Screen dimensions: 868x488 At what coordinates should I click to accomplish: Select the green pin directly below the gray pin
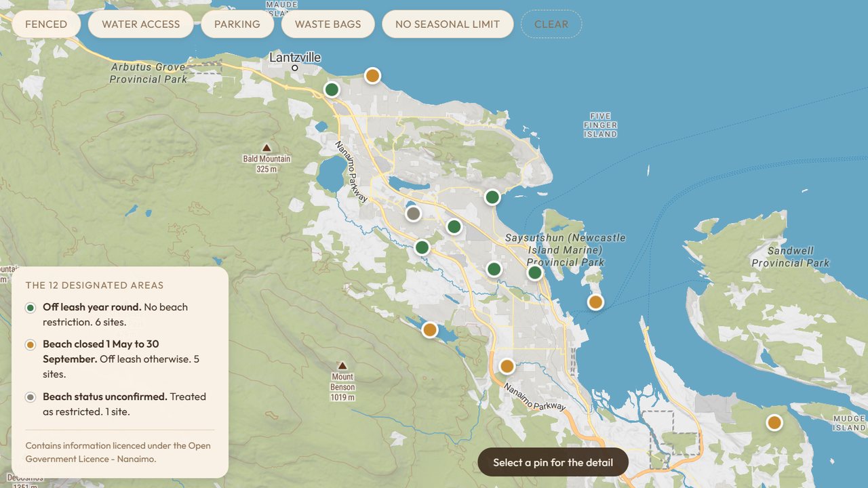[422, 247]
